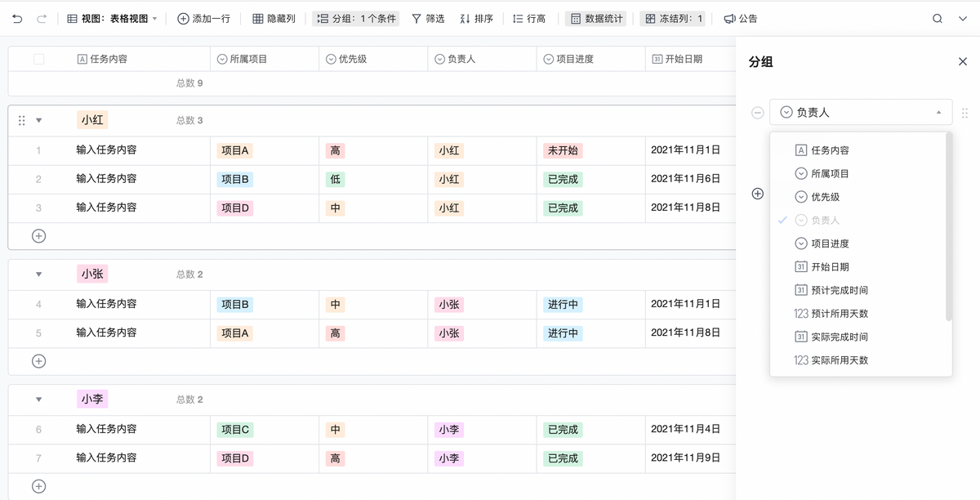Tick the select-all checkbox in header
The width and height of the screenshot is (980, 500).
point(38,59)
